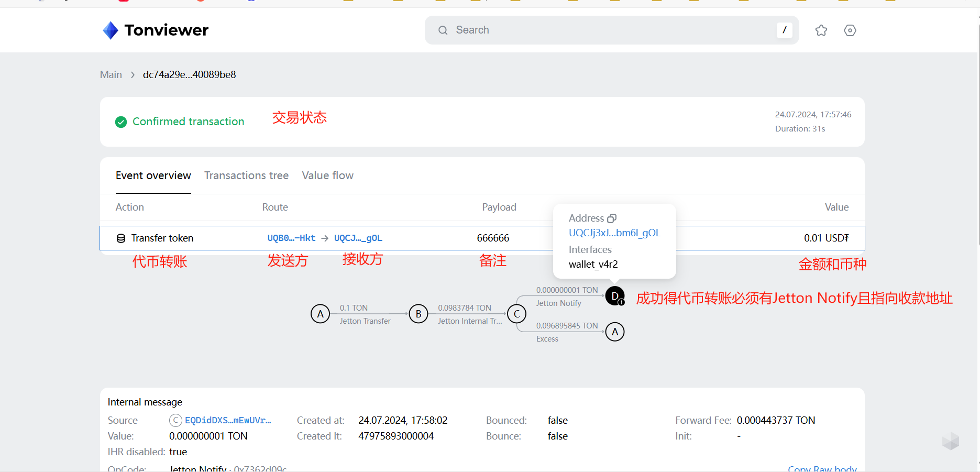Click the first node A in the graph
This screenshot has height=472, width=980.
pos(320,314)
